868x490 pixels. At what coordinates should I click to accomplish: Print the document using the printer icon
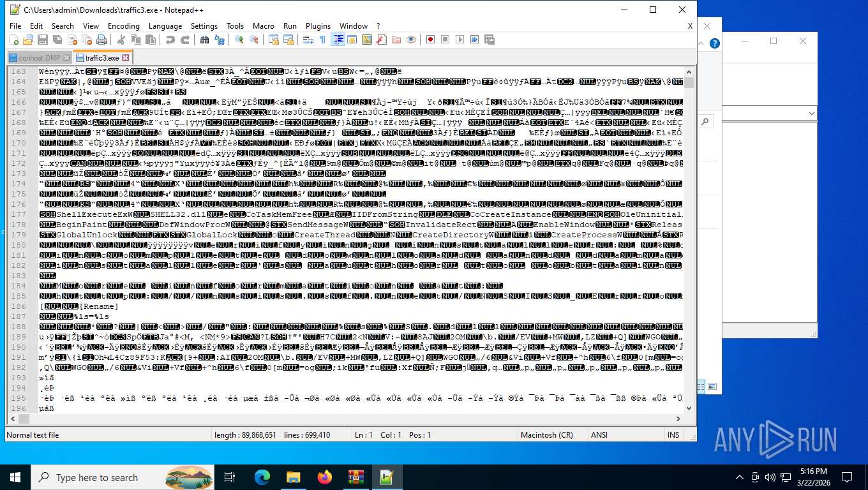(101, 40)
